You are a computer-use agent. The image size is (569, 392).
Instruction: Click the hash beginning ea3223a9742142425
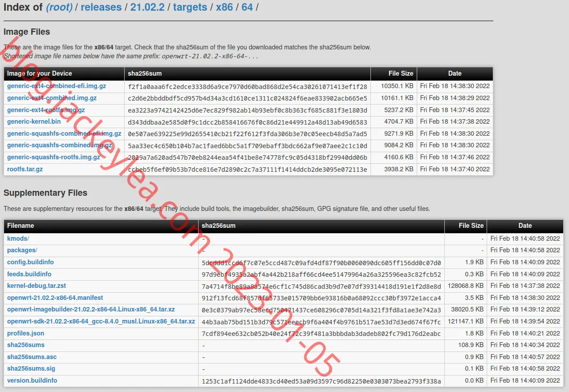coord(248,110)
